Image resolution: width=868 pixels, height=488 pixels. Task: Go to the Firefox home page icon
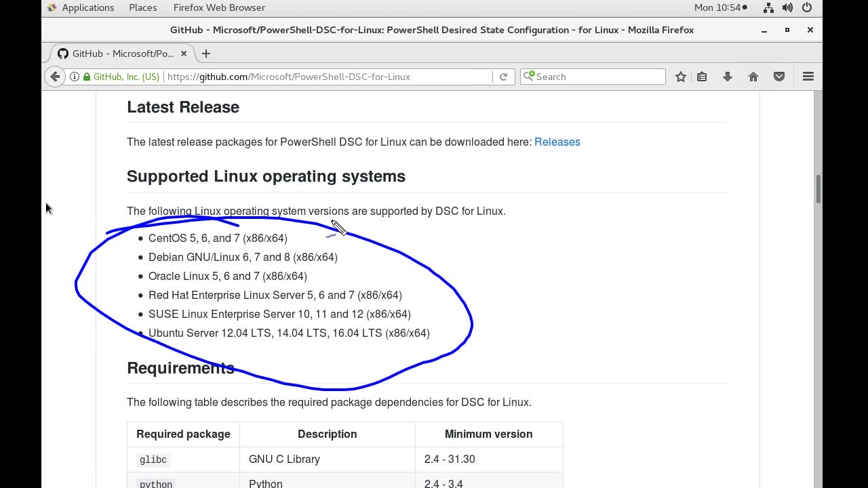click(x=753, y=77)
